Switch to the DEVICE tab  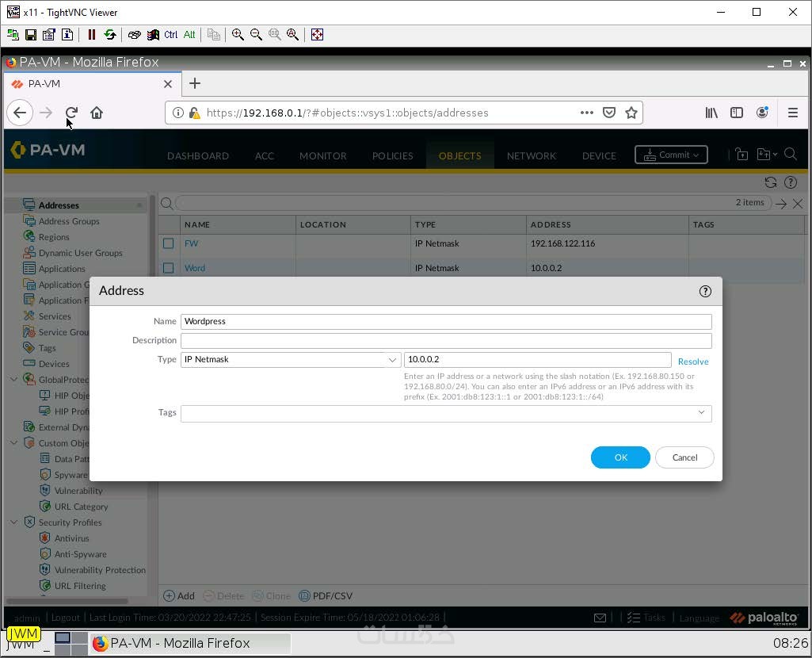coord(599,156)
